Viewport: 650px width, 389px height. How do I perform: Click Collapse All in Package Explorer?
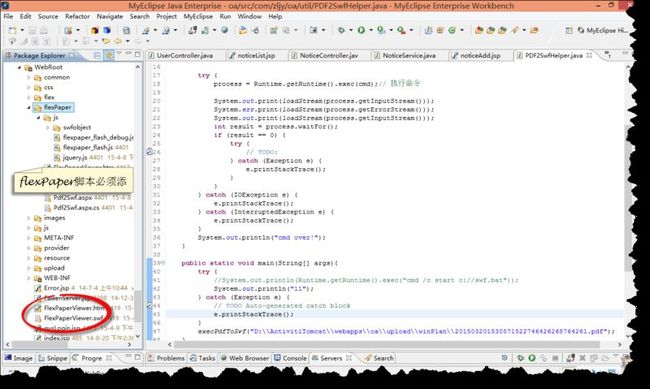click(x=97, y=55)
